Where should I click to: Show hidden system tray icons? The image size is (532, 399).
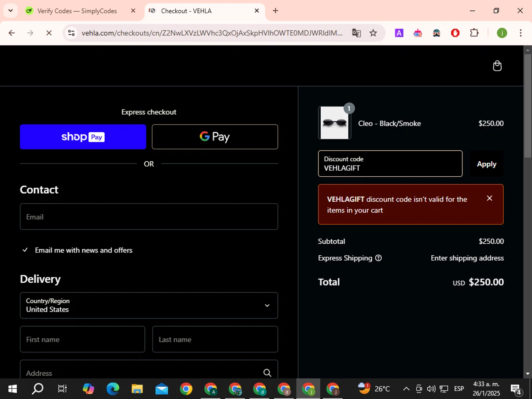[x=406, y=389]
